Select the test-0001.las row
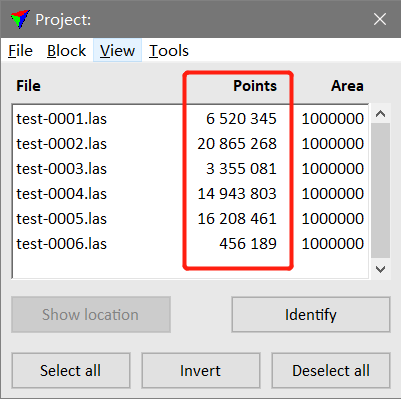The width and height of the screenshot is (401, 399). (190, 119)
